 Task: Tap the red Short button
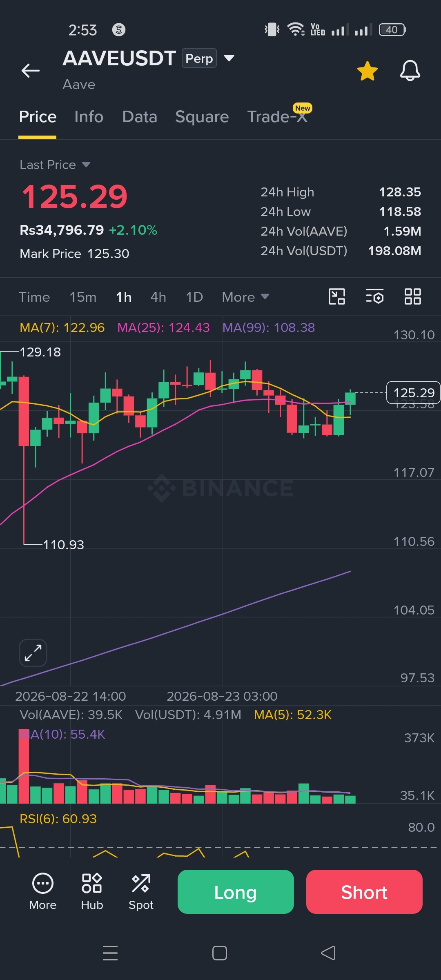[364, 892]
